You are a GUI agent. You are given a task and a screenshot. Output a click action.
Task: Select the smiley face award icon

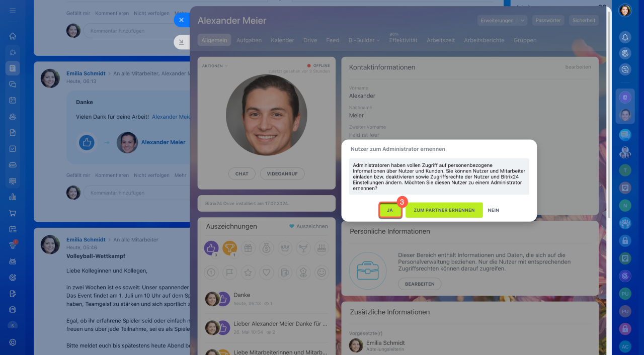[322, 273]
